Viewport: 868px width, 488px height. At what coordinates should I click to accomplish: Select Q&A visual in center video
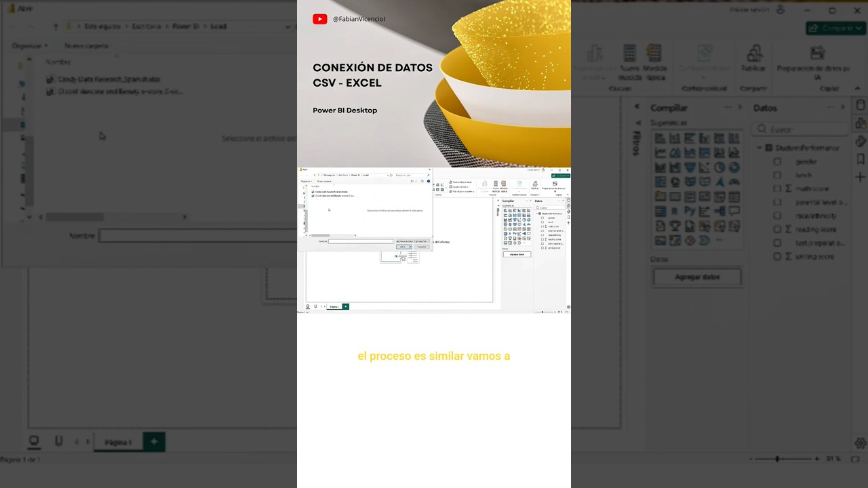(x=529, y=234)
